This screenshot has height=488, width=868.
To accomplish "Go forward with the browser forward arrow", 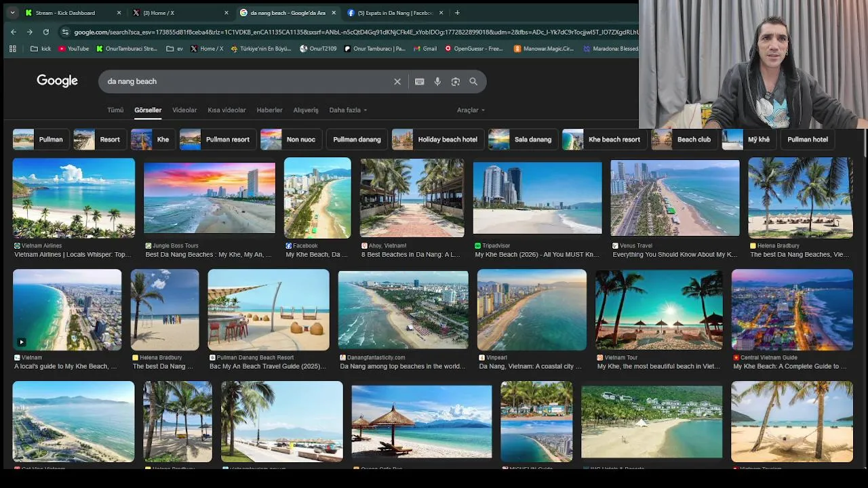I will click(x=29, y=32).
